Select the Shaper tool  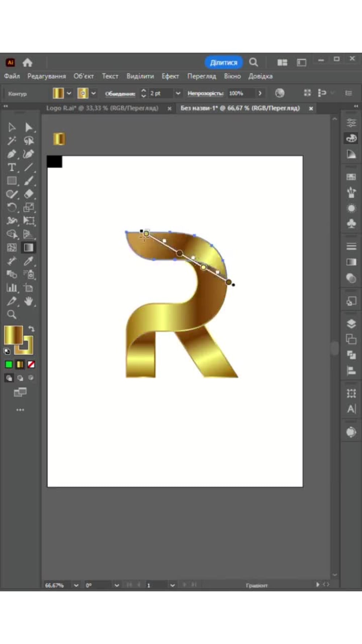[12, 194]
